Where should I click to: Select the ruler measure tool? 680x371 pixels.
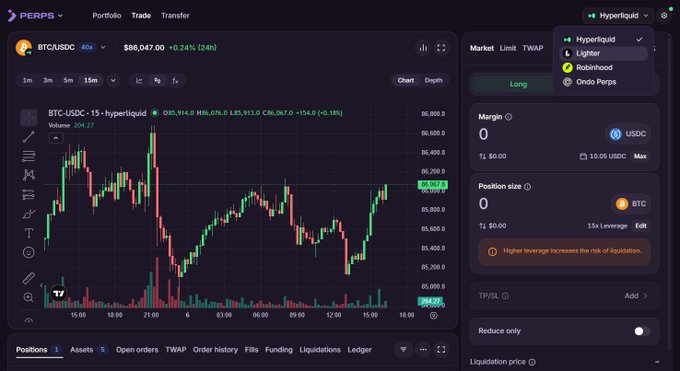(x=29, y=278)
